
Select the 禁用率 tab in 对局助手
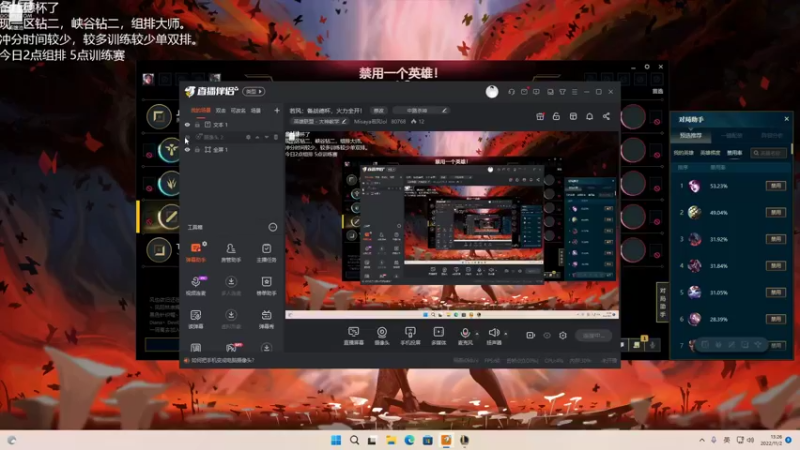(734, 153)
